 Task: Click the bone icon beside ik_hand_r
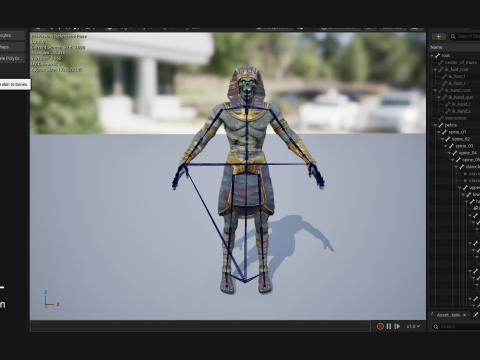click(448, 111)
